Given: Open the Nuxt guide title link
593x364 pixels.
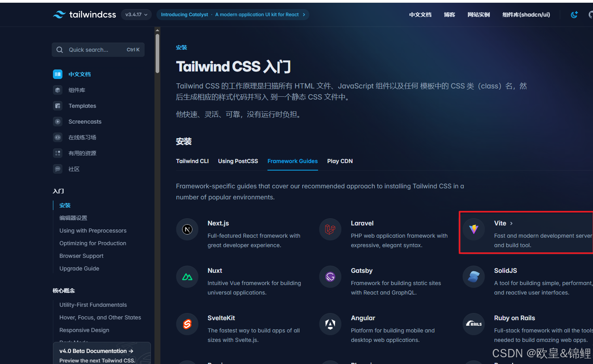Looking at the screenshot, I should pos(215,270).
